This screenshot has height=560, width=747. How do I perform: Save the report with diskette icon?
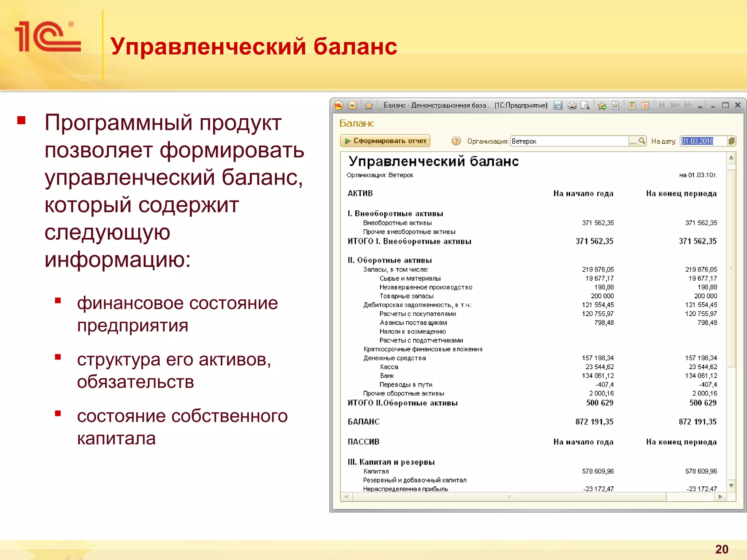point(558,105)
